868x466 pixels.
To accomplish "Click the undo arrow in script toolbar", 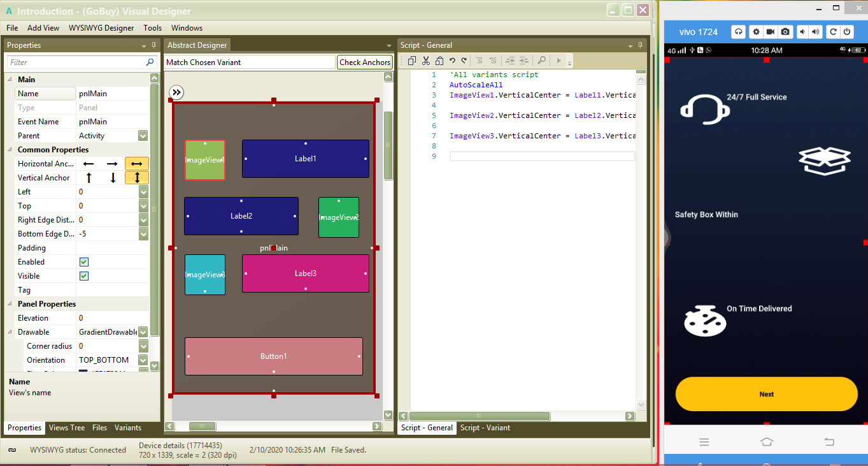I will pos(452,61).
